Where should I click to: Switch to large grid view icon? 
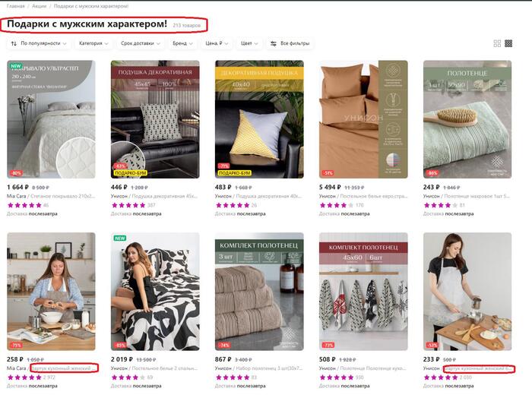pos(497,43)
